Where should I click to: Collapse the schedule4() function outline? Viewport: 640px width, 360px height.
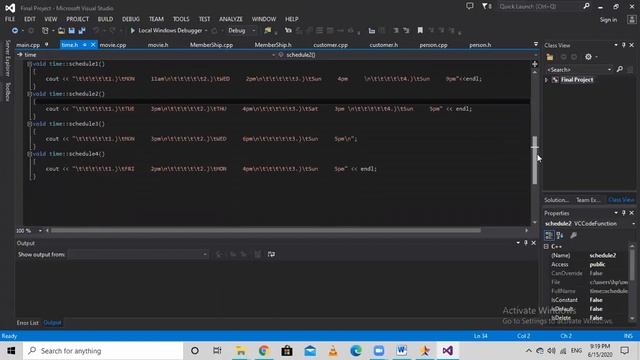29,154
